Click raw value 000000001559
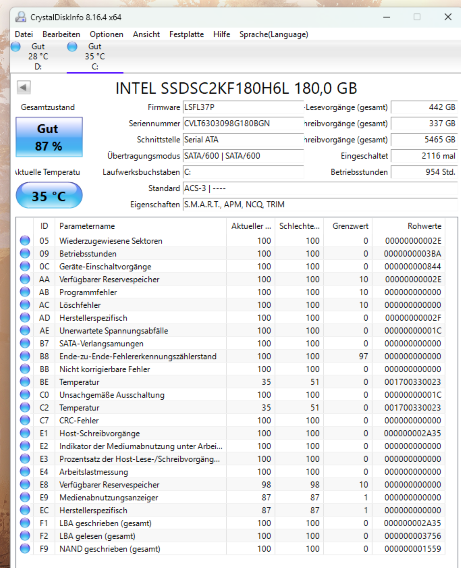 413,549
